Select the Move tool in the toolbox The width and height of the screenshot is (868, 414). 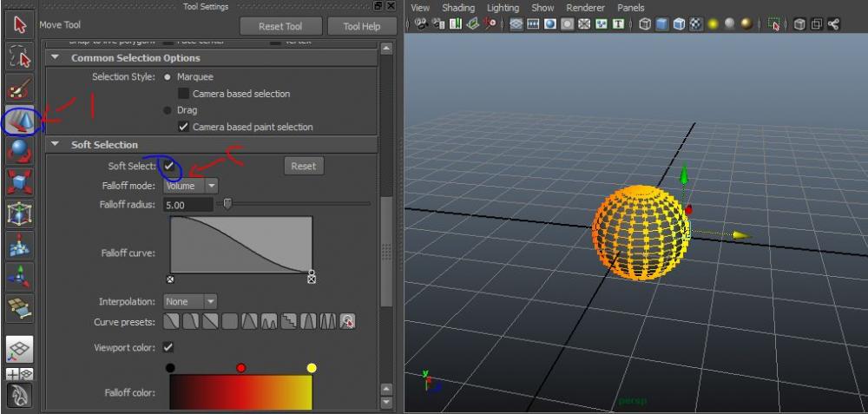coord(20,121)
